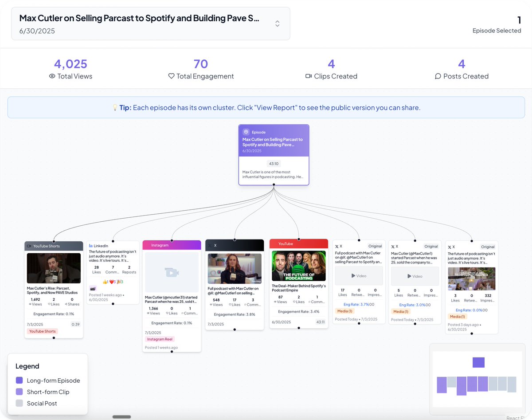Click the red YouTube Shorts tag
The height and width of the screenshot is (420, 532).
[x=43, y=331]
